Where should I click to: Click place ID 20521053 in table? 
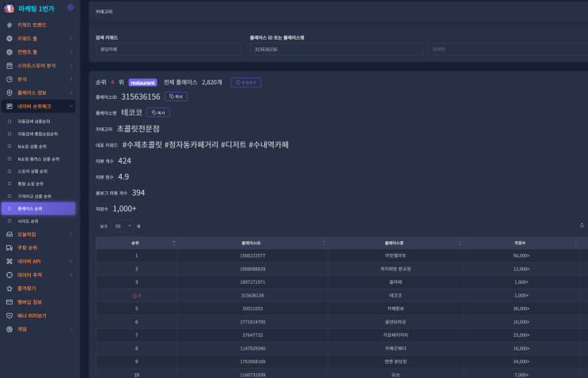(252, 308)
